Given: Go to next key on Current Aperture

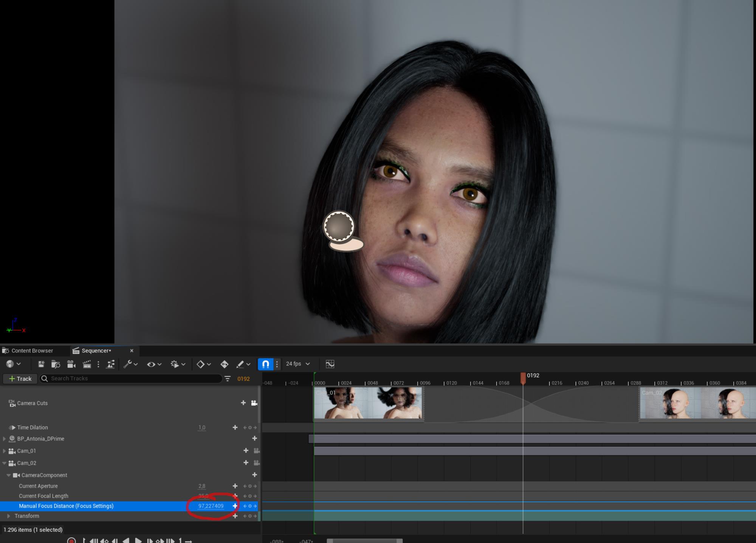Looking at the screenshot, I should pyautogui.click(x=255, y=486).
